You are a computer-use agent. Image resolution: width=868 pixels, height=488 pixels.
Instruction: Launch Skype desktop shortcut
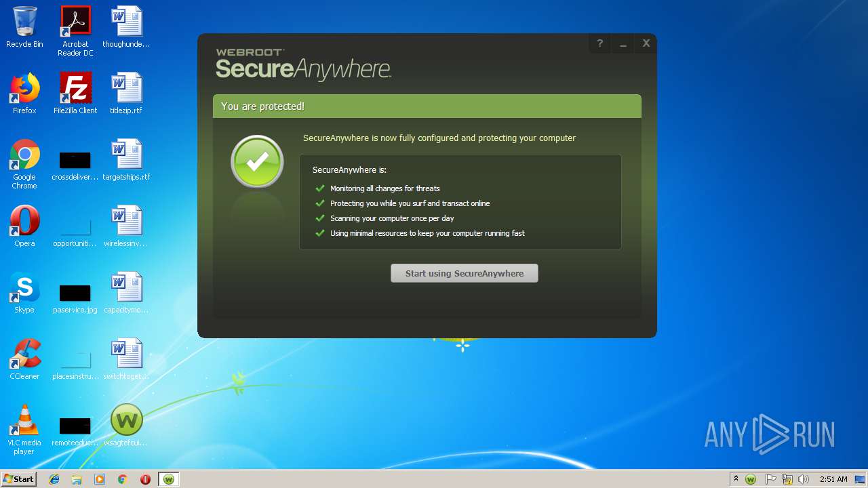point(24,293)
